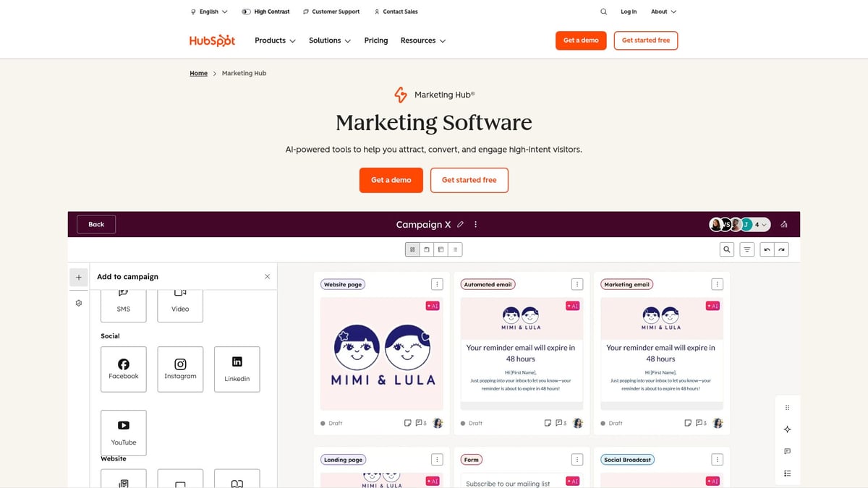Viewport: 868px width, 488px height.
Task: Expand the Solutions menu
Action: (330, 40)
